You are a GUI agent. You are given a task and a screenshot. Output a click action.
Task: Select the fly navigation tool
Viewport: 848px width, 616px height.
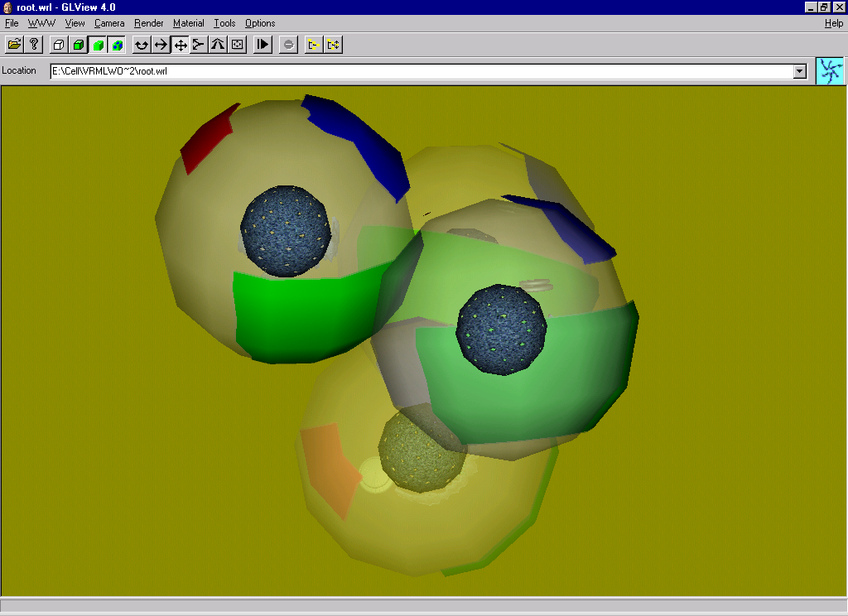[199, 45]
